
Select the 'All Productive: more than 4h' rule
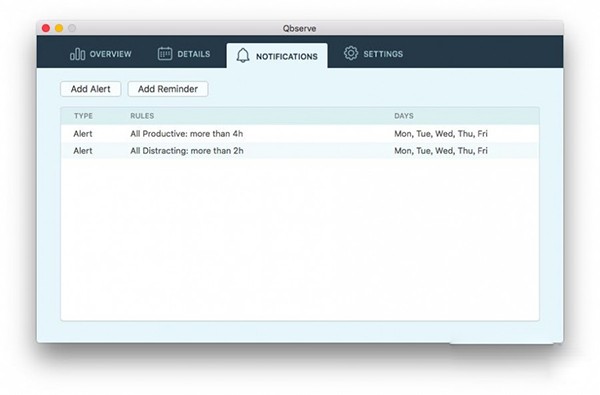[x=187, y=134]
